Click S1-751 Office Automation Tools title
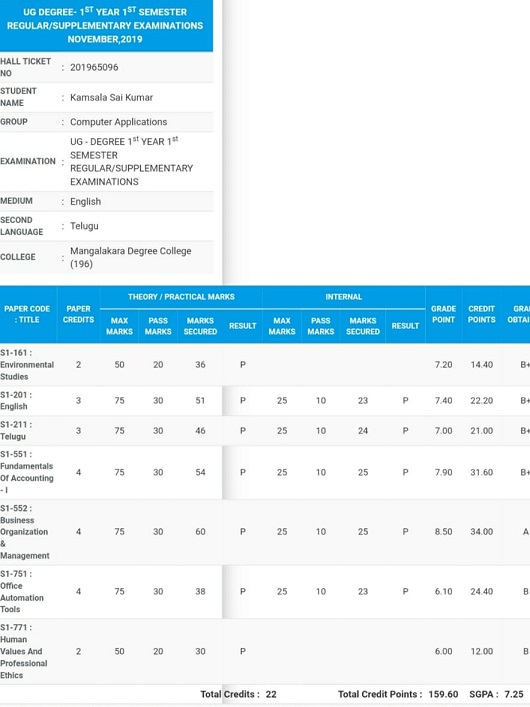This screenshot has height=707, width=530. 22,592
